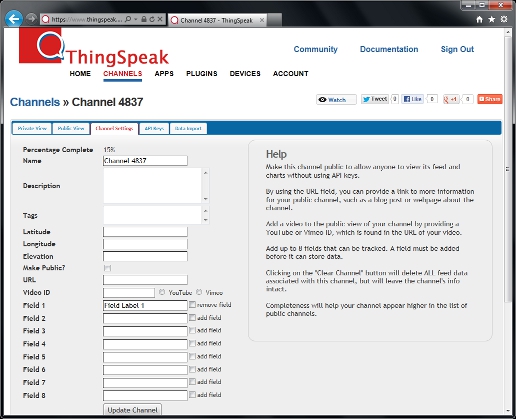Check the Field 1 remove field checkbox
Viewport: 516px width, 419px height.
pos(192,304)
